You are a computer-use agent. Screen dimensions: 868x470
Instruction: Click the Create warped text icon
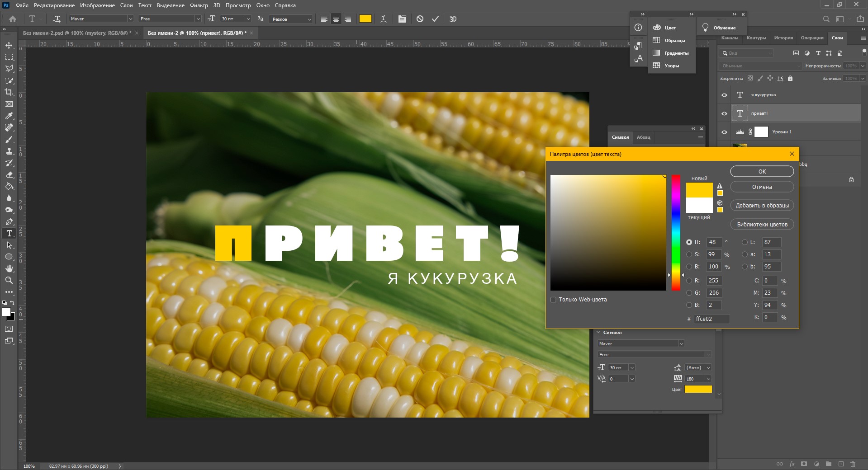(384, 19)
